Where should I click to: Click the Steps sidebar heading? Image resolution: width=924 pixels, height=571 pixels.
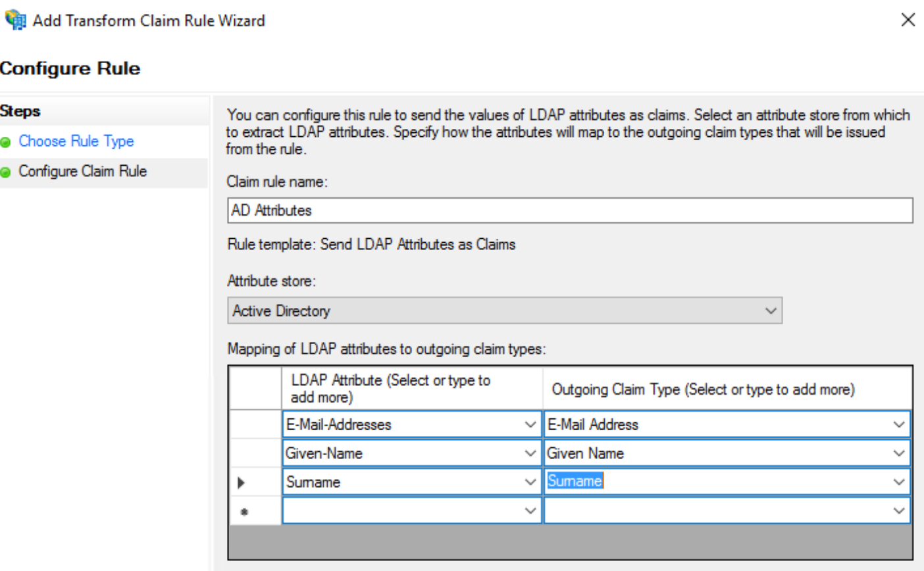coord(20,111)
